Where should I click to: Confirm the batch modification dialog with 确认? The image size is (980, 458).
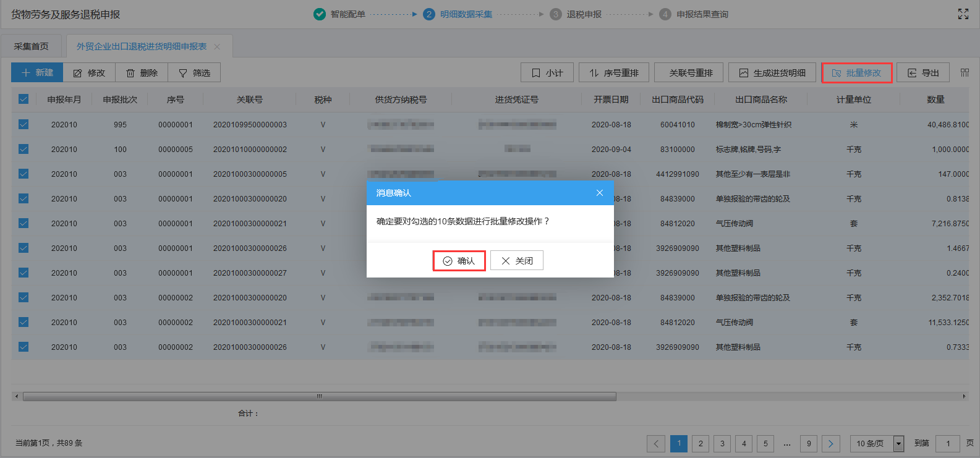459,261
